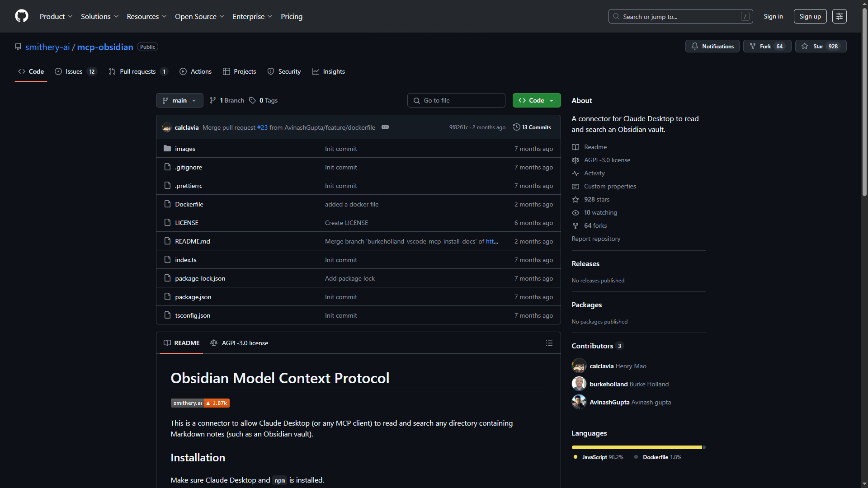868x488 pixels.
Task: Open the main branch dropdown
Action: tap(179, 100)
